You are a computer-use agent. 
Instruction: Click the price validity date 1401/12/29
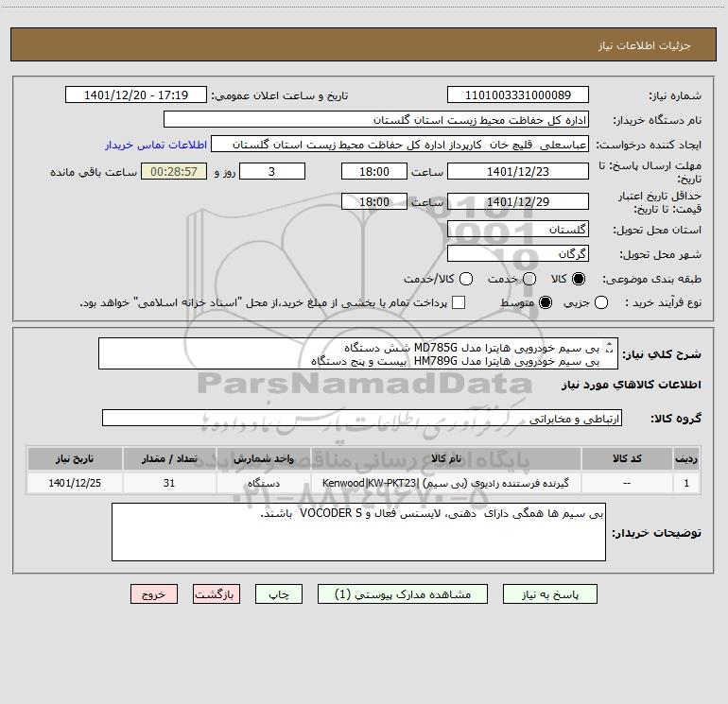(x=518, y=201)
